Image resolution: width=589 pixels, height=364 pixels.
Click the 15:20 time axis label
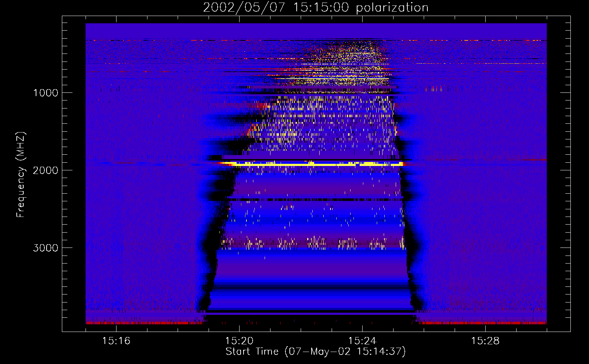pyautogui.click(x=239, y=341)
